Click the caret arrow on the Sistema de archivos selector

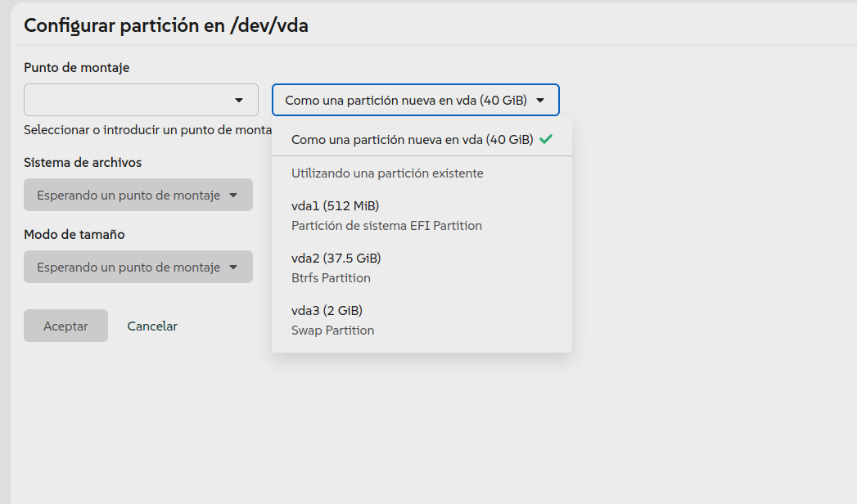233,196
